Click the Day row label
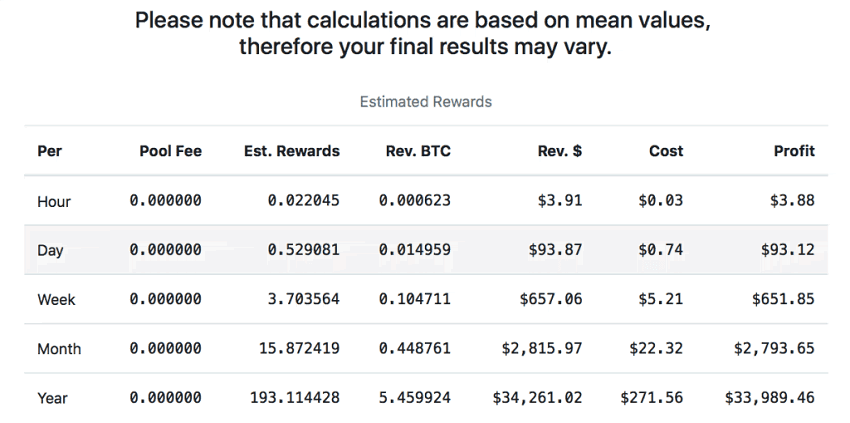Screen dimensions: 850x423 tap(50, 251)
